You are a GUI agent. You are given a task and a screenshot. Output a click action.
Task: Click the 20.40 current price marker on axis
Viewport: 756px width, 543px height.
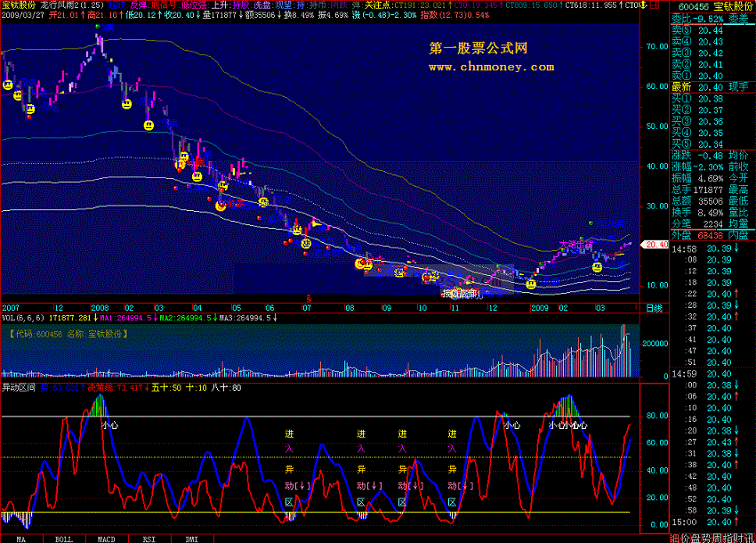656,245
